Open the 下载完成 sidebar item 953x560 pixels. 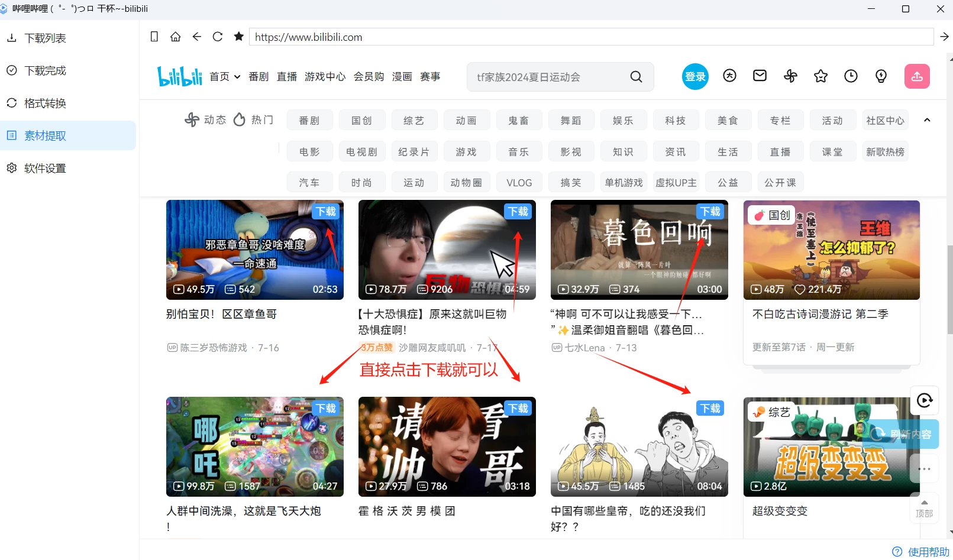tap(68, 70)
